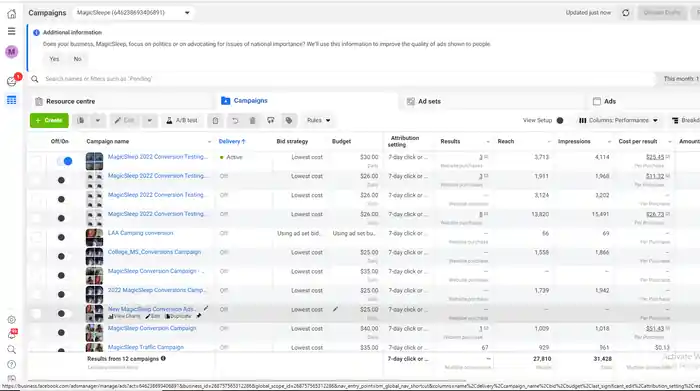Click the pin icon under New MagicSleep campaign
Screen dimensions: 700x391
click(199, 316)
